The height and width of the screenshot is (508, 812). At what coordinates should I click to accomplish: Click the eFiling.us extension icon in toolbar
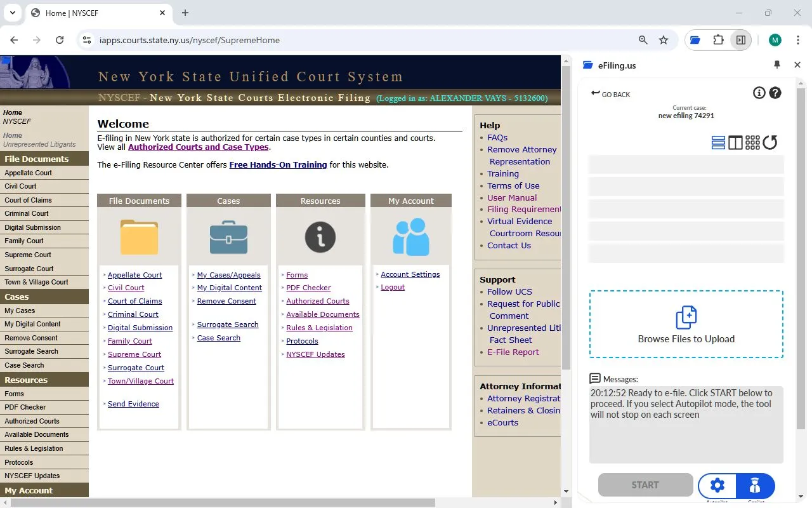coord(695,40)
